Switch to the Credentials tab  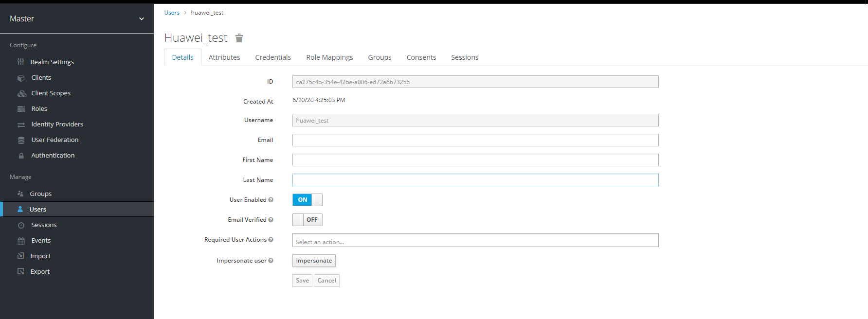(273, 57)
